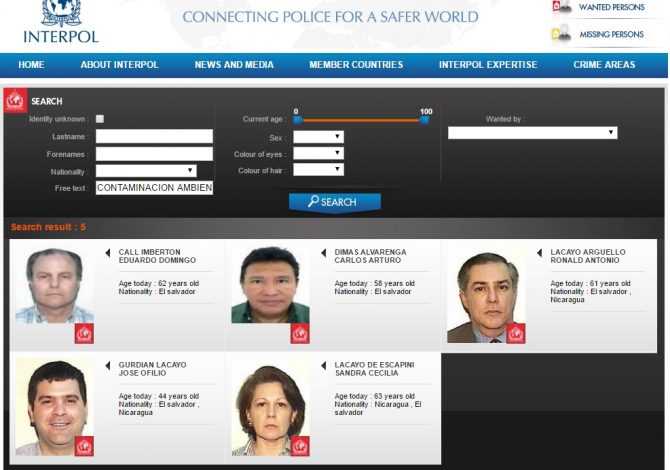Open NEWS AND MEDIA menu item
The image size is (670, 470).
click(x=234, y=65)
